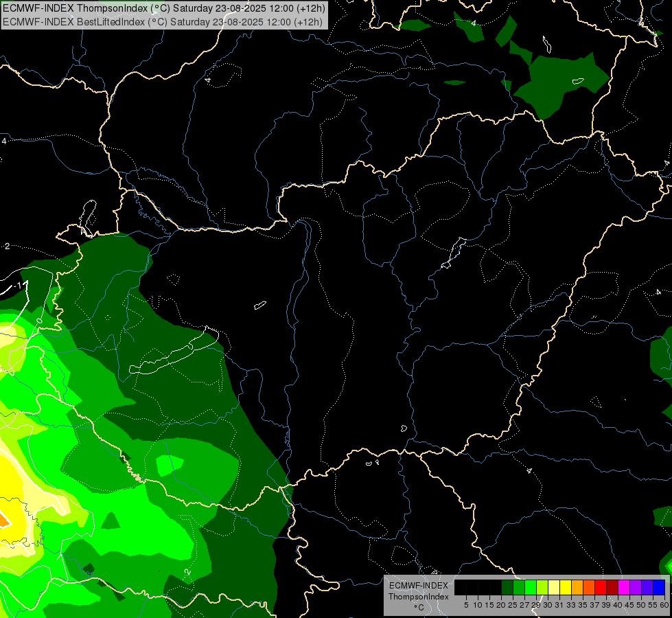Click the medium green 25-27 legend swatch
This screenshot has height=618, width=672.
pos(519,587)
